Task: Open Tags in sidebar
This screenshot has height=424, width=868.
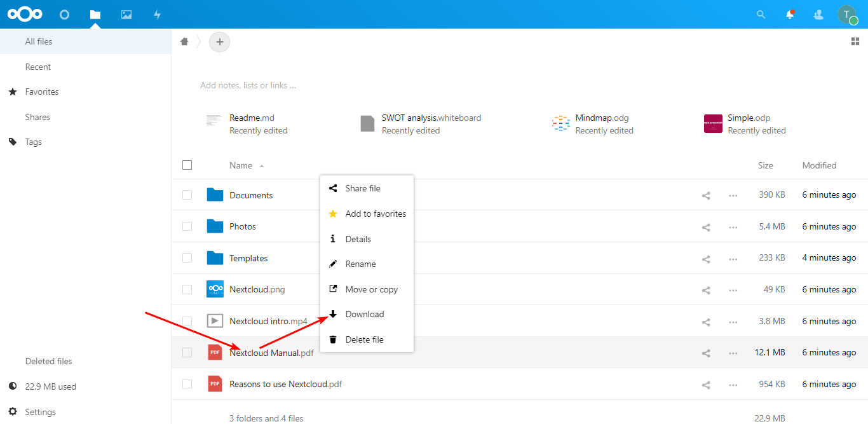Action: pos(85,142)
